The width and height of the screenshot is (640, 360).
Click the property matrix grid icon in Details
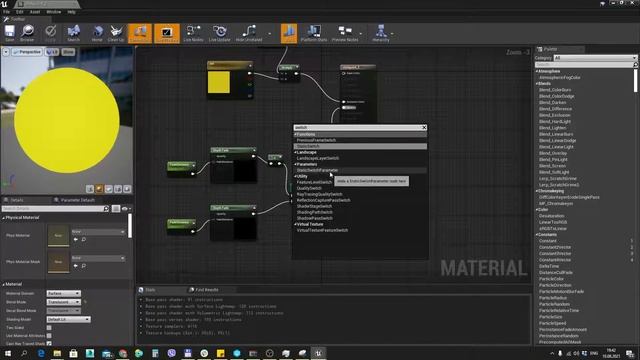click(x=116, y=209)
